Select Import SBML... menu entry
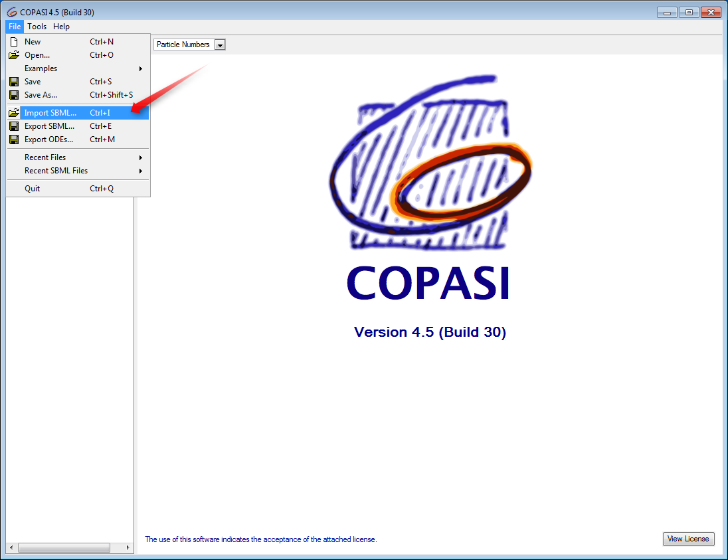Image resolution: width=728 pixels, height=560 pixels. [x=78, y=113]
